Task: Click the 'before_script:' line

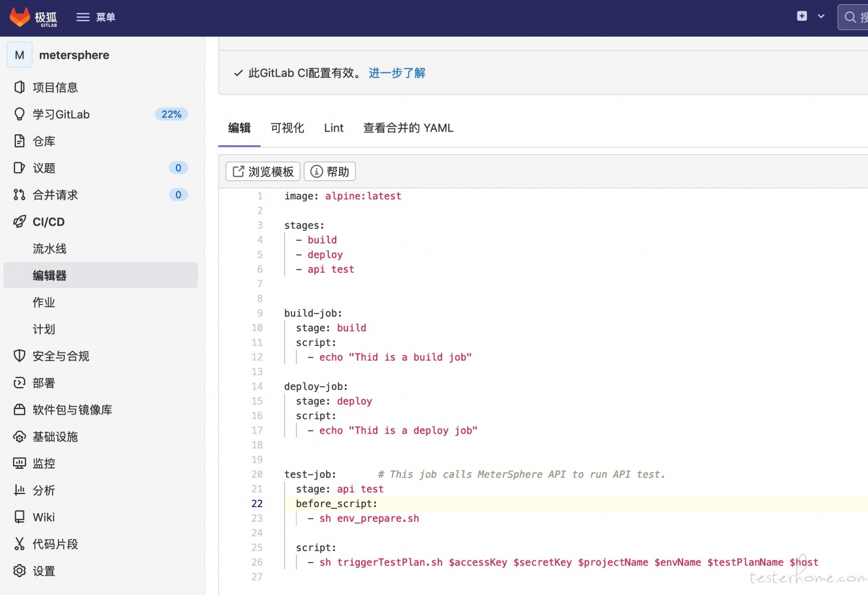Action: [x=336, y=504]
